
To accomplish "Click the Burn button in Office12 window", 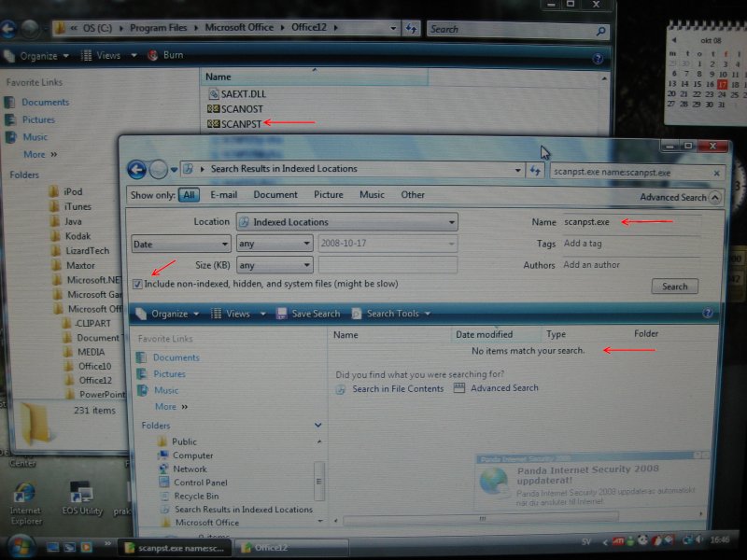I will [x=165, y=55].
